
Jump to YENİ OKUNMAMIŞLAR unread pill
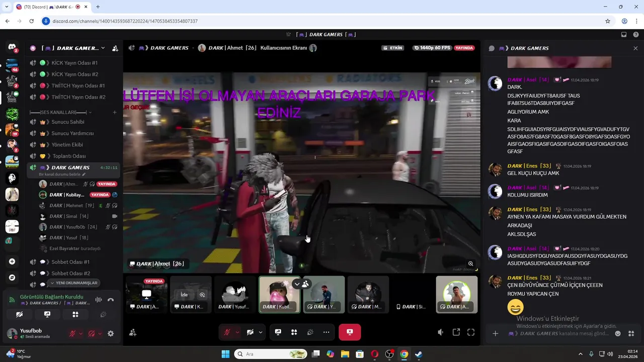tap(73, 283)
